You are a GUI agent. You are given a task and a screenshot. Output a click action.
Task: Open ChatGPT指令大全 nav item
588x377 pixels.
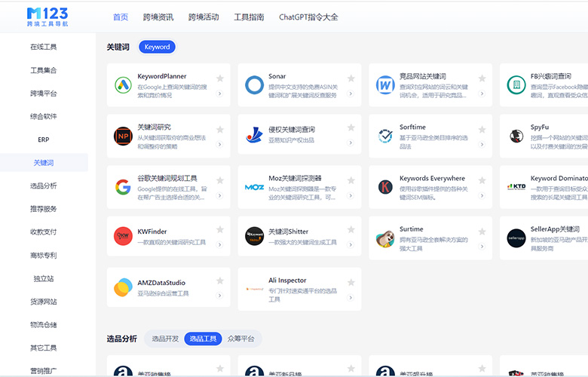click(308, 17)
